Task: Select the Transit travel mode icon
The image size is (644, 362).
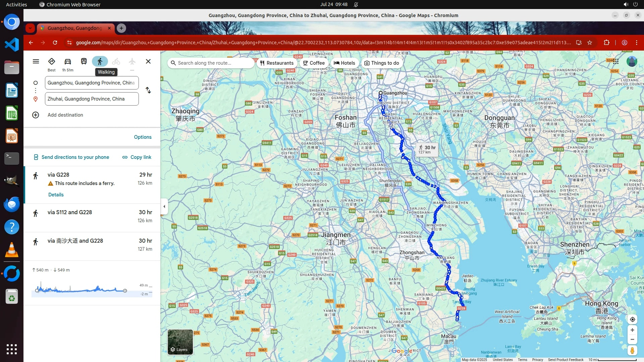Action: coord(84,62)
